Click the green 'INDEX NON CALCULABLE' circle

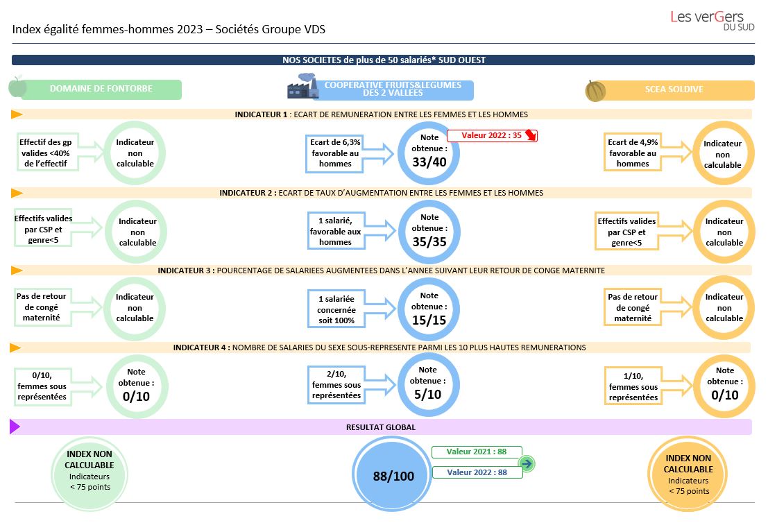[x=89, y=474]
